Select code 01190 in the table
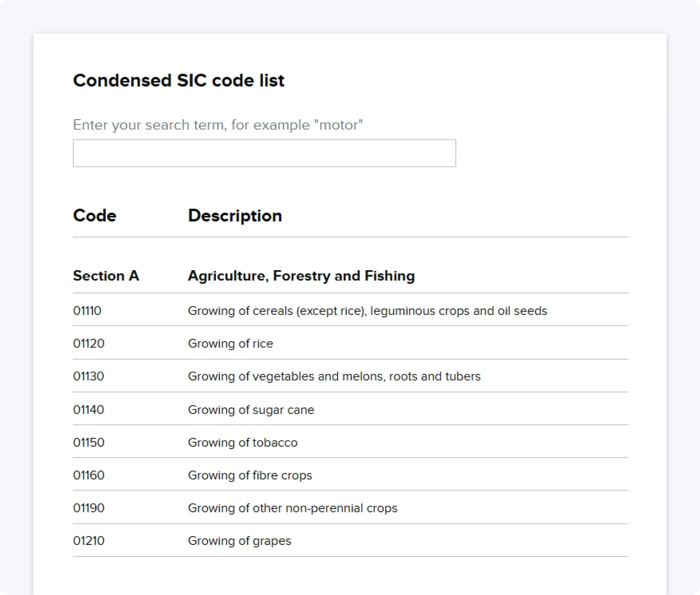700x595 pixels. point(89,508)
